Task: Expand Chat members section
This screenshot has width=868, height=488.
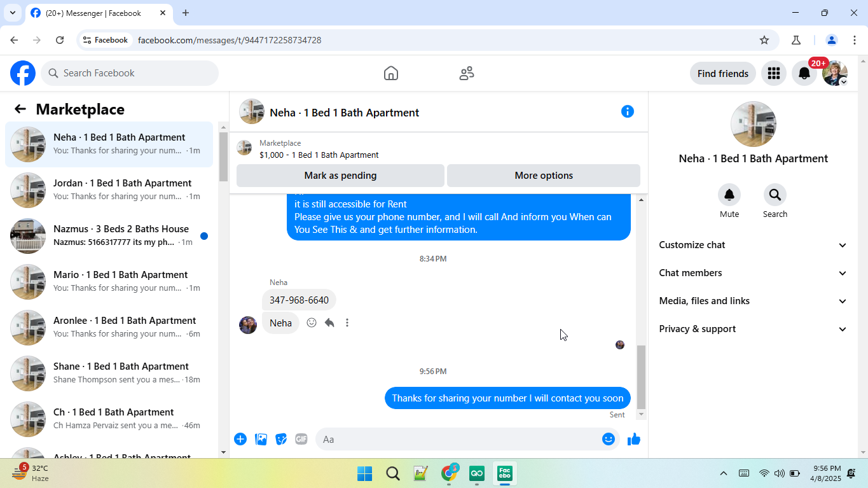Action: click(753, 273)
